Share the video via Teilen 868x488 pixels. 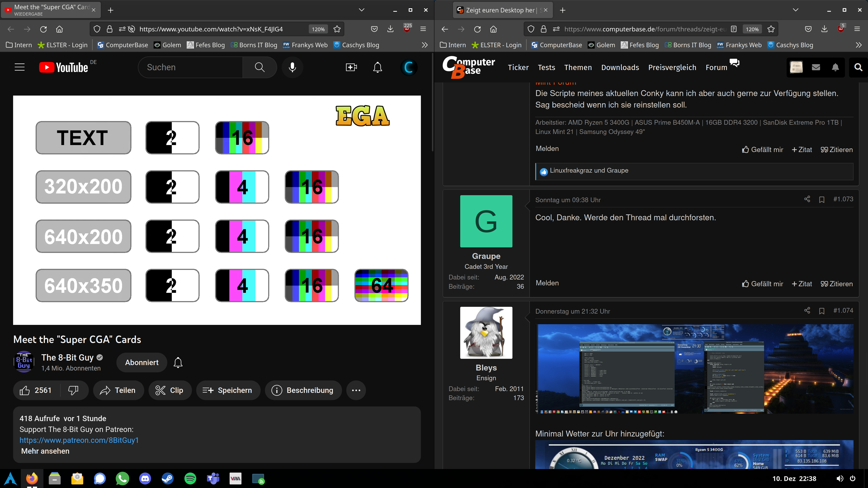tap(118, 390)
